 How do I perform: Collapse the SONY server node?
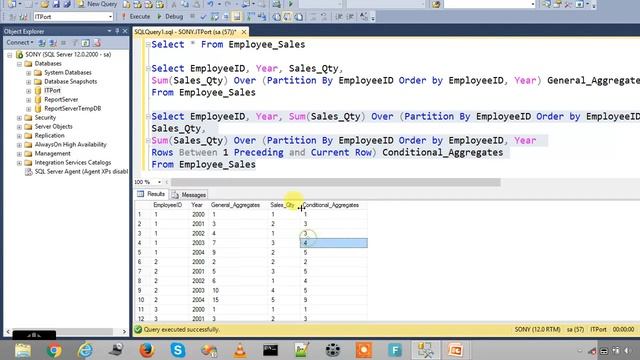[x=10, y=55]
